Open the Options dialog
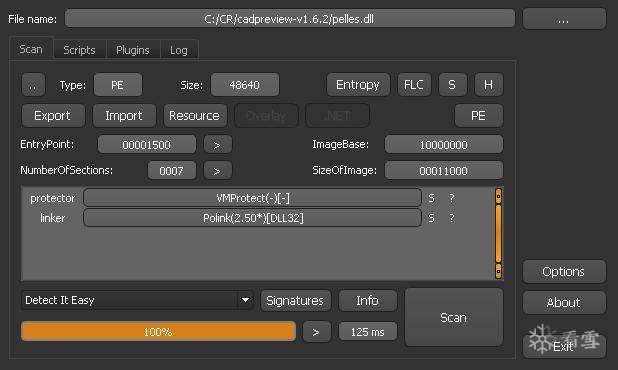618x370 pixels. tap(564, 271)
